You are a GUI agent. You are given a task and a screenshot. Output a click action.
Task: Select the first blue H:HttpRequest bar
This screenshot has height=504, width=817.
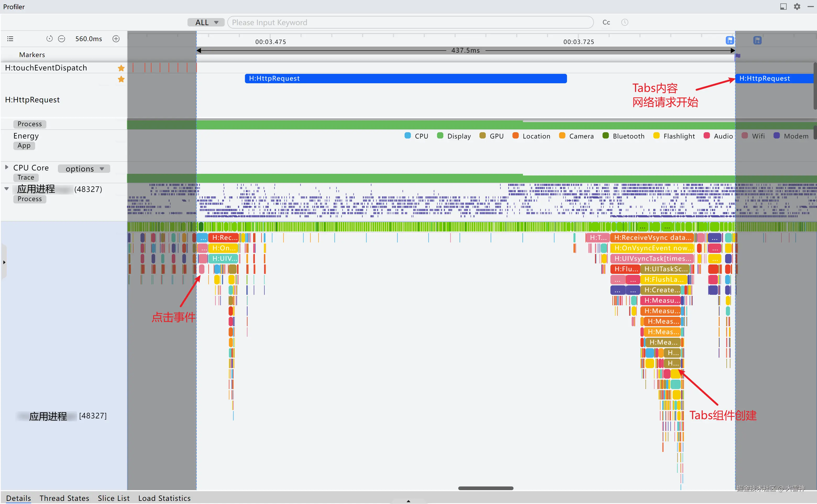pos(405,78)
